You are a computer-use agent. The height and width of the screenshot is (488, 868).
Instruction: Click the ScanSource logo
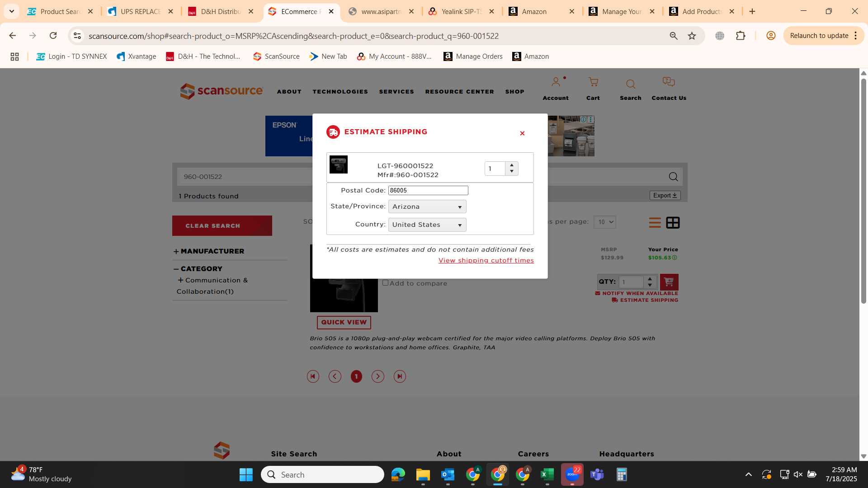click(x=221, y=91)
